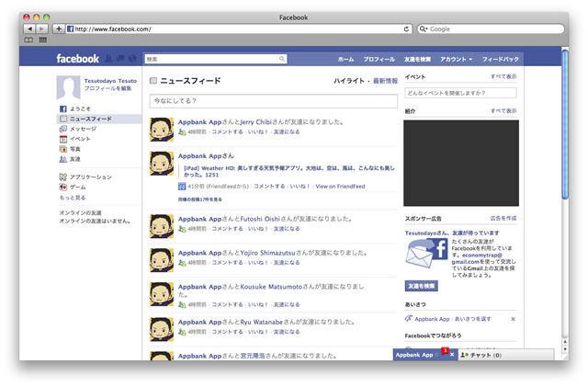
Task: Open the Top Sites grid icon
Action: pos(43,40)
